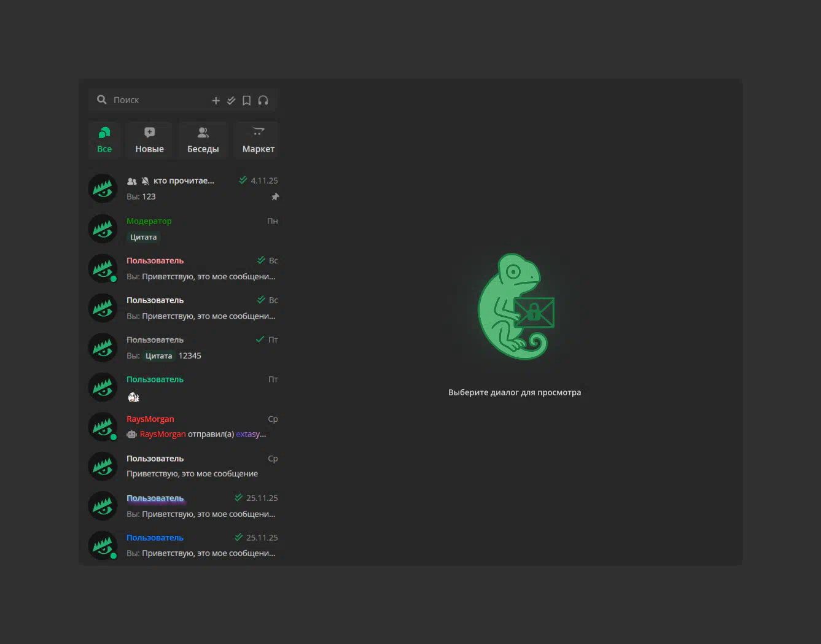
Task: Open the Модератор conversation
Action: [x=184, y=228]
